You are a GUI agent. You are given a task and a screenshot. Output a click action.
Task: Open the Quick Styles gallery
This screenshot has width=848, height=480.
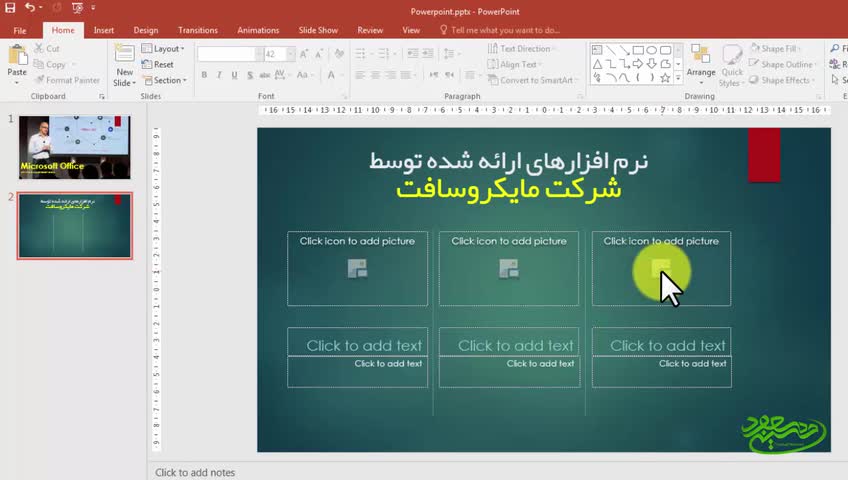pos(732,65)
